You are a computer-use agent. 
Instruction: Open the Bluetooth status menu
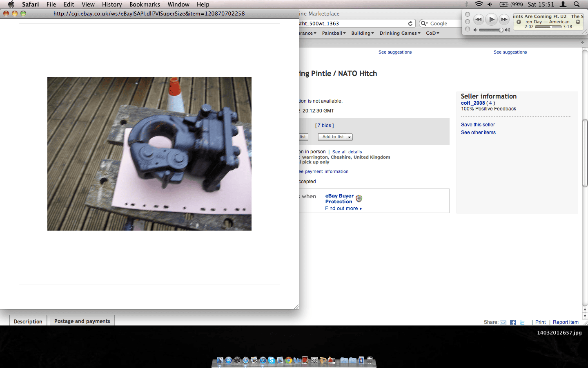coord(467,4)
